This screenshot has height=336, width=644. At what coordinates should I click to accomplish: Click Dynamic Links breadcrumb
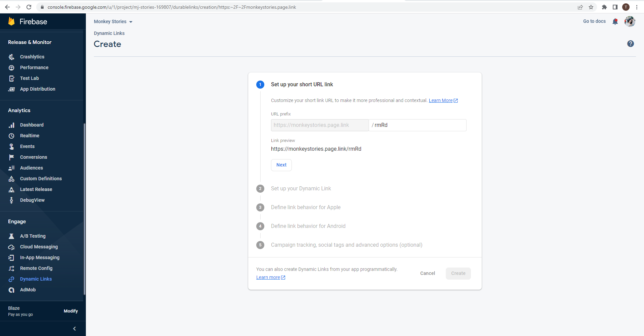tap(109, 33)
